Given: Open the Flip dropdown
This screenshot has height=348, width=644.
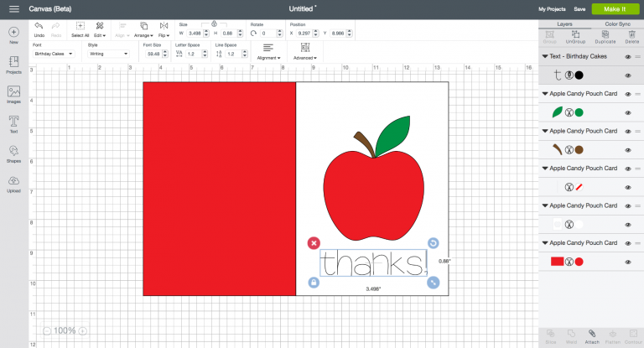Looking at the screenshot, I should (x=164, y=29).
